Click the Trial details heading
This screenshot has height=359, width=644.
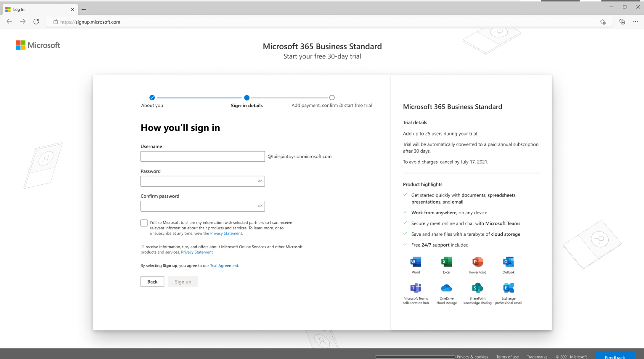pyautogui.click(x=415, y=122)
